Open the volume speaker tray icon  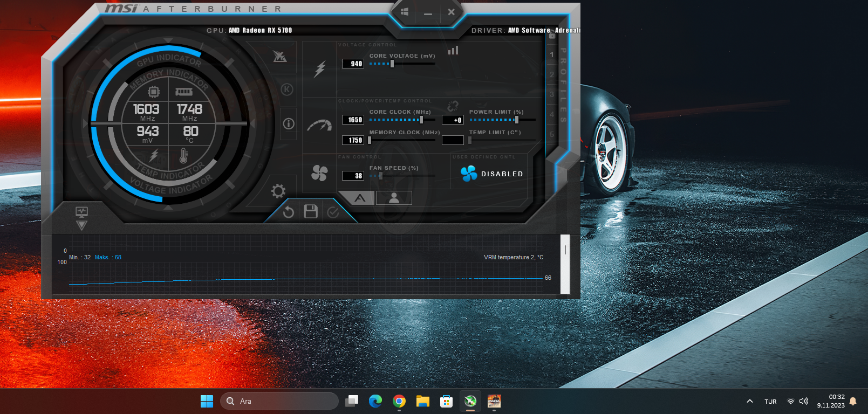[804, 401]
